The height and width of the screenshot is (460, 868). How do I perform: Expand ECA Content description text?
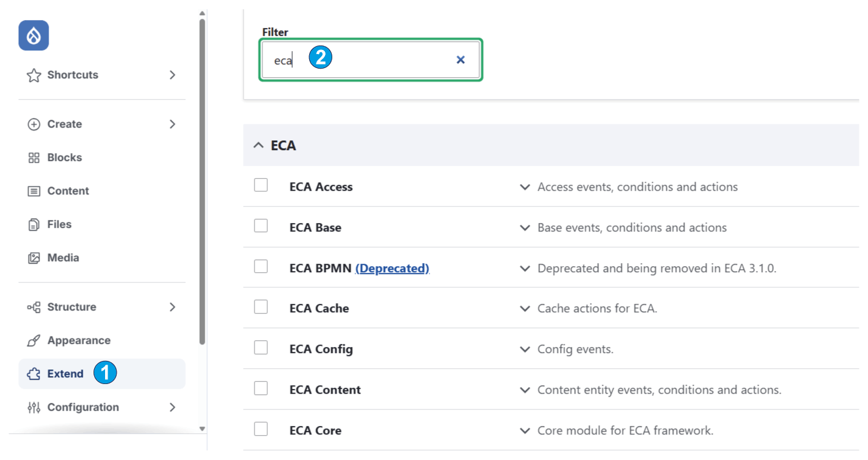click(x=660, y=390)
